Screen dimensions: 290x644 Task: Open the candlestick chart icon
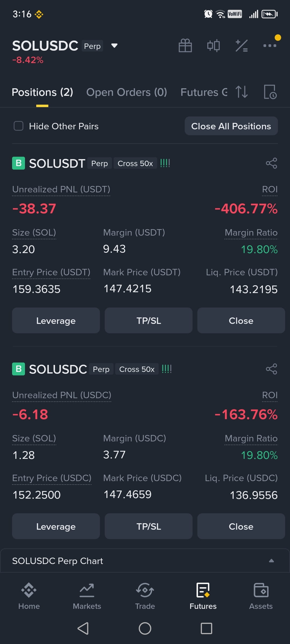pyautogui.click(x=213, y=45)
